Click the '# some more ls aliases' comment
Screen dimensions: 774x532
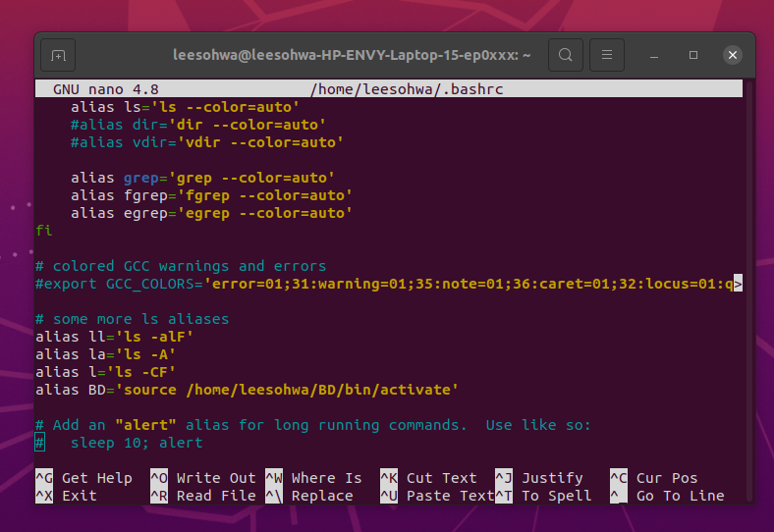click(133, 319)
